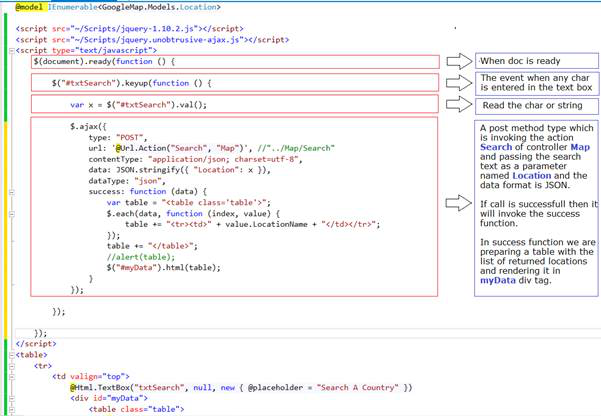Collapse the opening <table> tag region
Screen dimensions: 601x416
[x=11, y=355]
